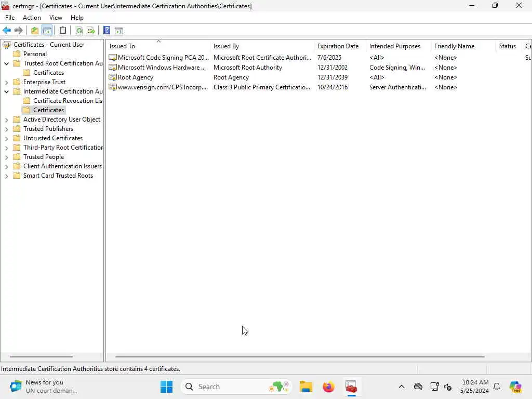This screenshot has height=399, width=532.
Task: Sort by Issued By column header
Action: (262, 46)
